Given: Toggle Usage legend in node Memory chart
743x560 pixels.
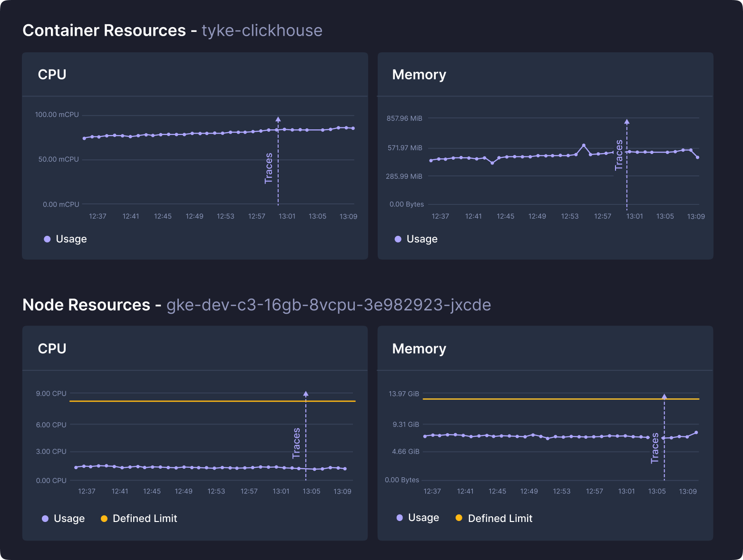Looking at the screenshot, I should click(418, 518).
